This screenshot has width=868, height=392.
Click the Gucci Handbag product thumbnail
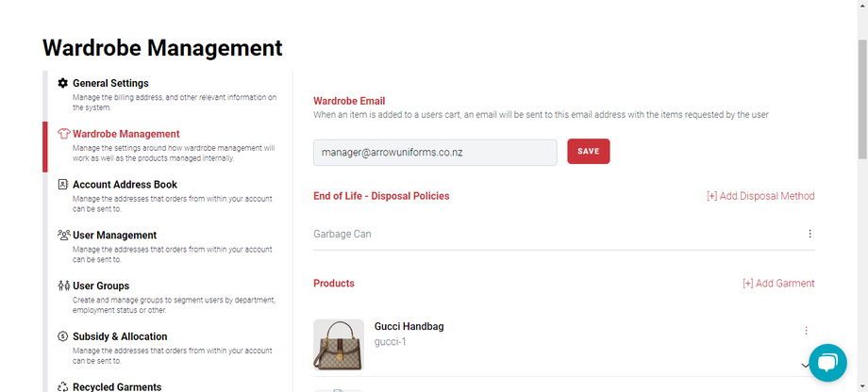[338, 344]
